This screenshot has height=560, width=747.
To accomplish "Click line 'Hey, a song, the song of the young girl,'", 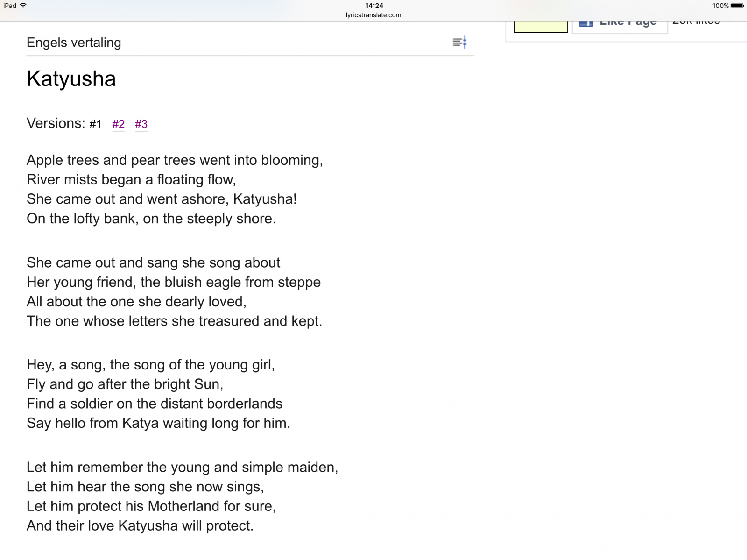I will (x=151, y=365).
